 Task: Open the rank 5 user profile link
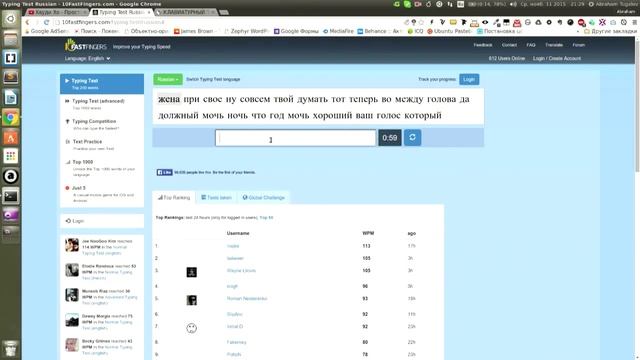click(247, 298)
